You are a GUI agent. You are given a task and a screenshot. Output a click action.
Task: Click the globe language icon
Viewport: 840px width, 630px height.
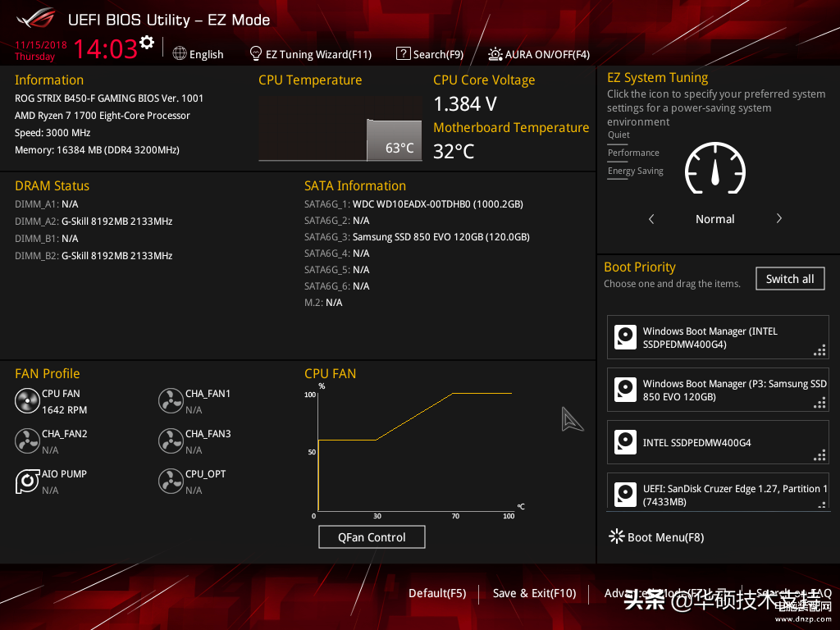(180, 53)
